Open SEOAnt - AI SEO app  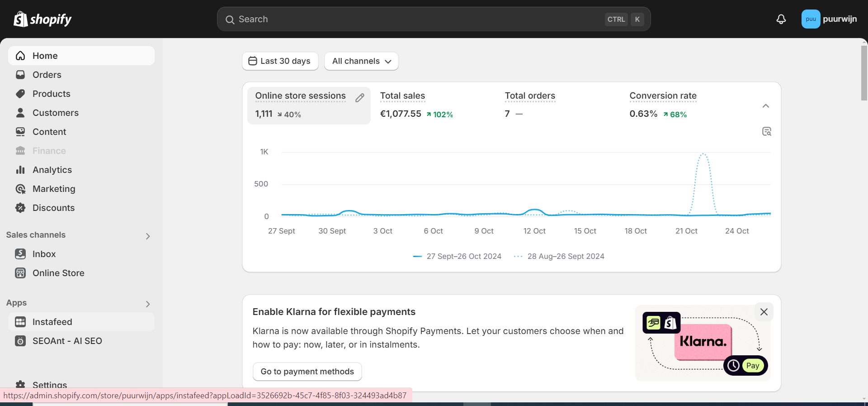(67, 341)
